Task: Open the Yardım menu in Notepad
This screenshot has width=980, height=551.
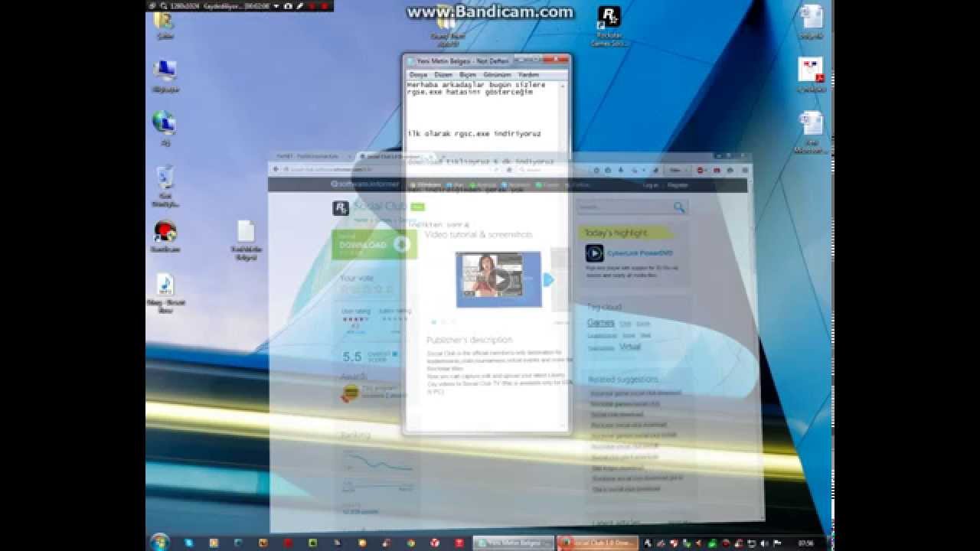Action: [529, 75]
